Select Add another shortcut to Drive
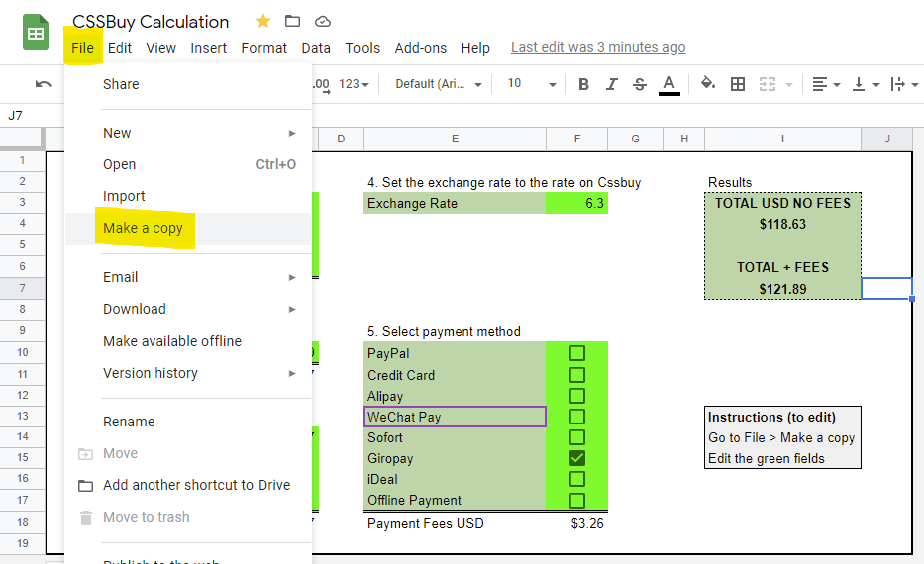The width and height of the screenshot is (924, 564). coord(187,485)
